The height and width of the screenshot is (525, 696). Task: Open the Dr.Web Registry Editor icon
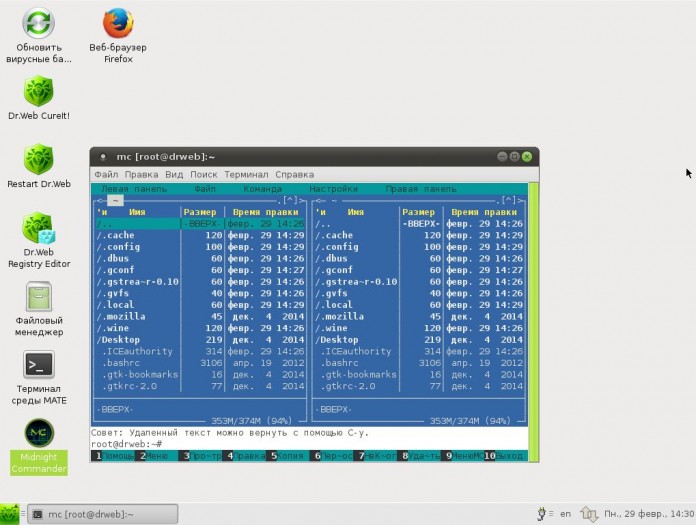click(39, 228)
